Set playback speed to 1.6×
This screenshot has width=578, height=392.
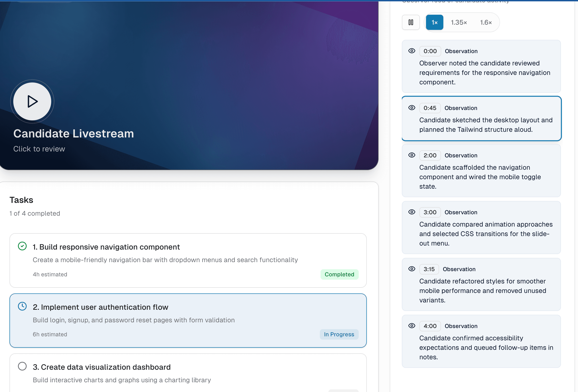486,22
